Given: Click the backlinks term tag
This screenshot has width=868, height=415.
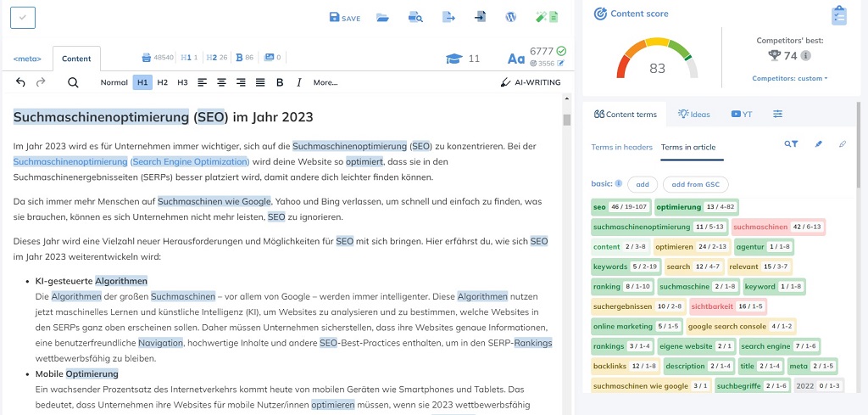Looking at the screenshot, I should click(x=626, y=367).
